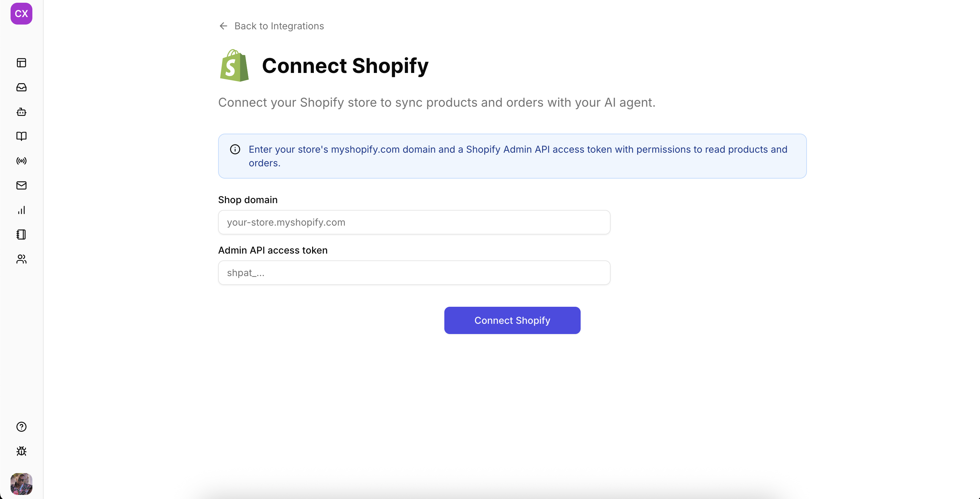Open the Notebook integrations icon

(22, 235)
